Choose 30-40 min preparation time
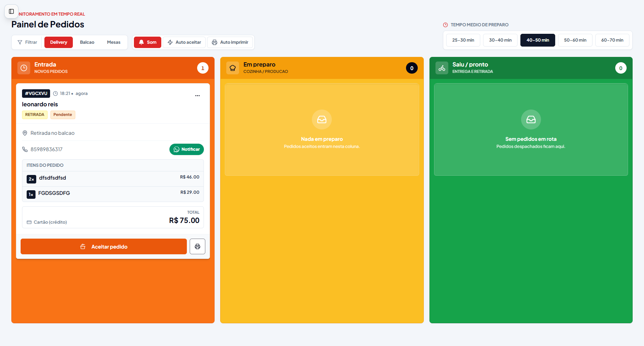 pyautogui.click(x=500, y=40)
